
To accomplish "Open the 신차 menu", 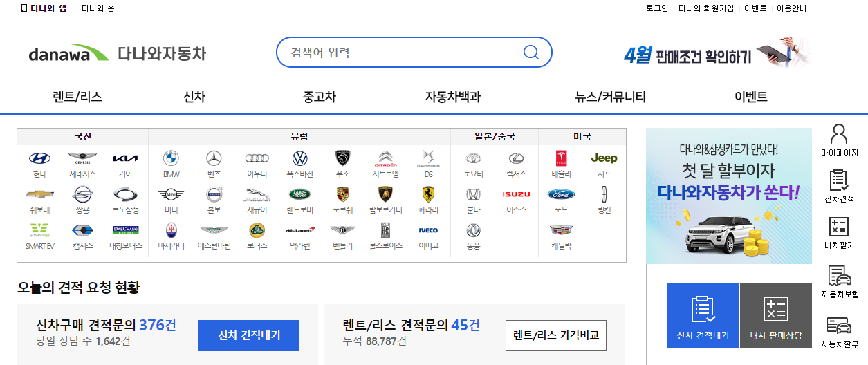I will click(x=194, y=97).
